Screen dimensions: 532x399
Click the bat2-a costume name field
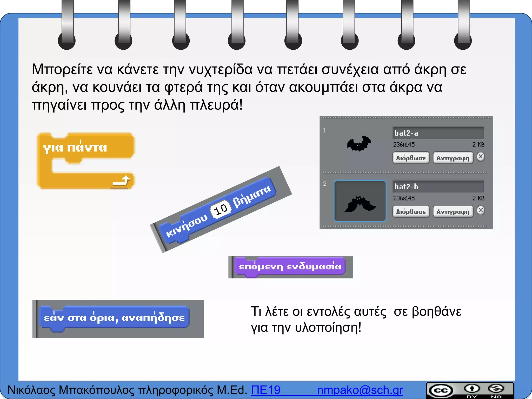(438, 133)
